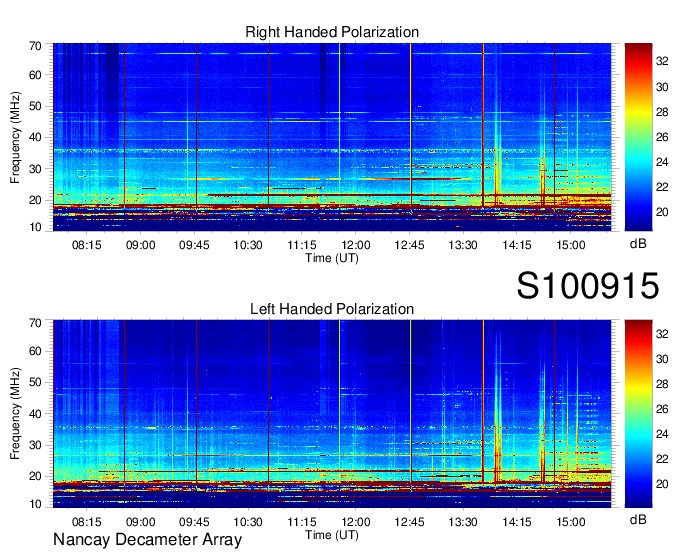Screen dimensions: 680x552
Task: Click the 09:45 time tick on Right Handed plot
Action: click(x=194, y=245)
